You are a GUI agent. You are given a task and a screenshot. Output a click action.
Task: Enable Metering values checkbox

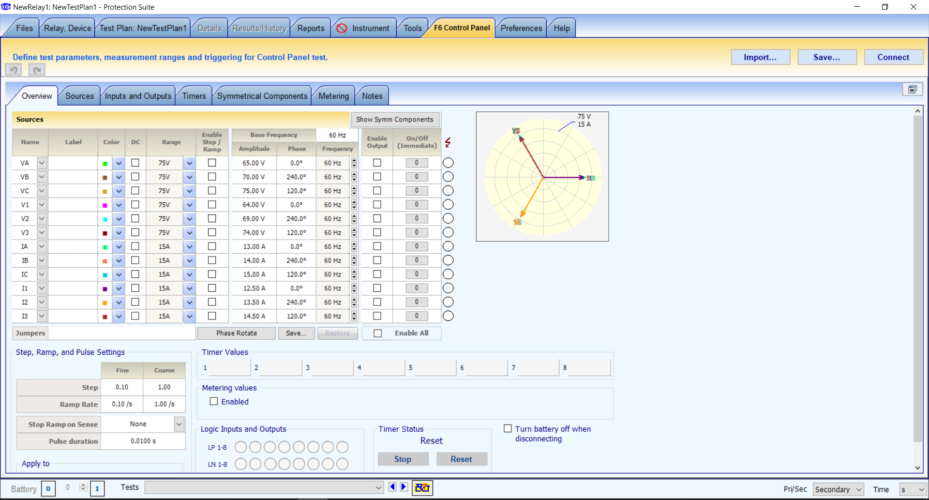[214, 401]
